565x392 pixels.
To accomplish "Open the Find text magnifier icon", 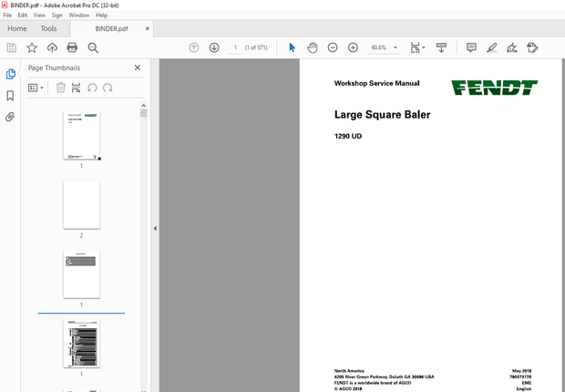I will 93,47.
